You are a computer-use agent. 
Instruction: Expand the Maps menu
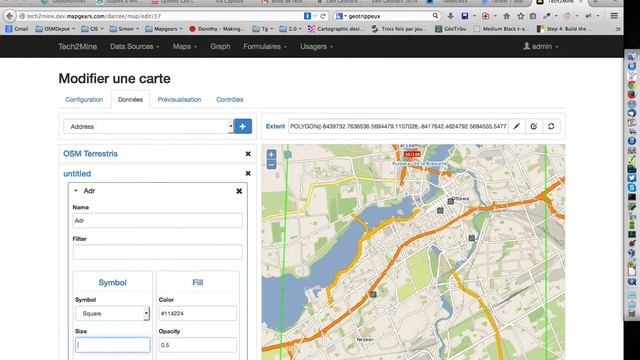click(184, 47)
